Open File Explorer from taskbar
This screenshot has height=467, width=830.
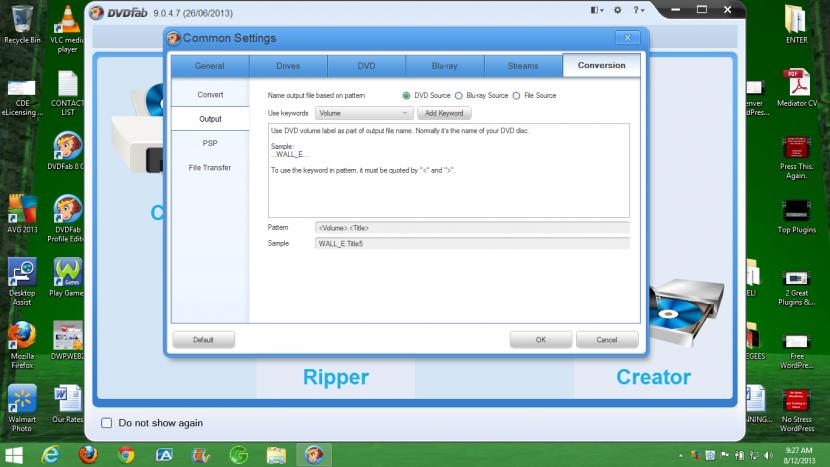pyautogui.click(x=276, y=455)
